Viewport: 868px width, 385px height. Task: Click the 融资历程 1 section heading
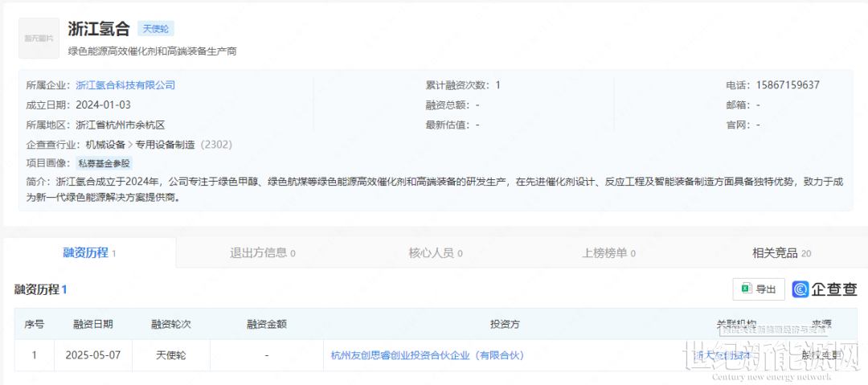(x=41, y=289)
